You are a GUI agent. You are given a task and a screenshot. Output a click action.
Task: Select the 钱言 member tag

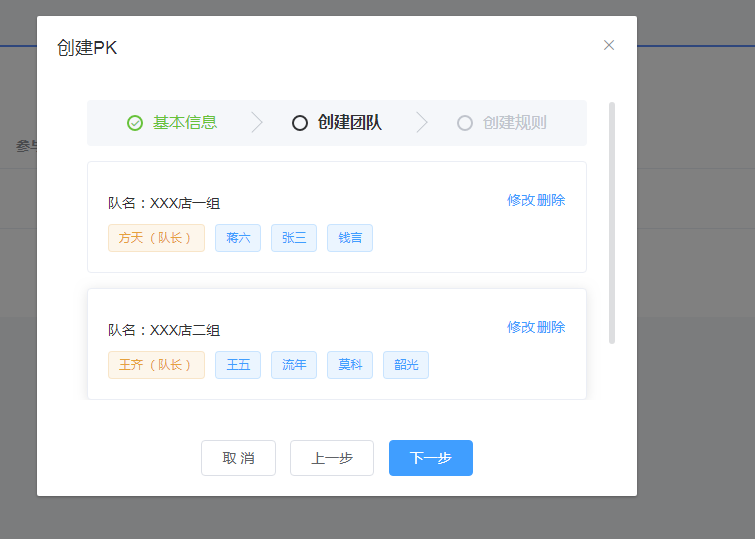pyautogui.click(x=350, y=238)
